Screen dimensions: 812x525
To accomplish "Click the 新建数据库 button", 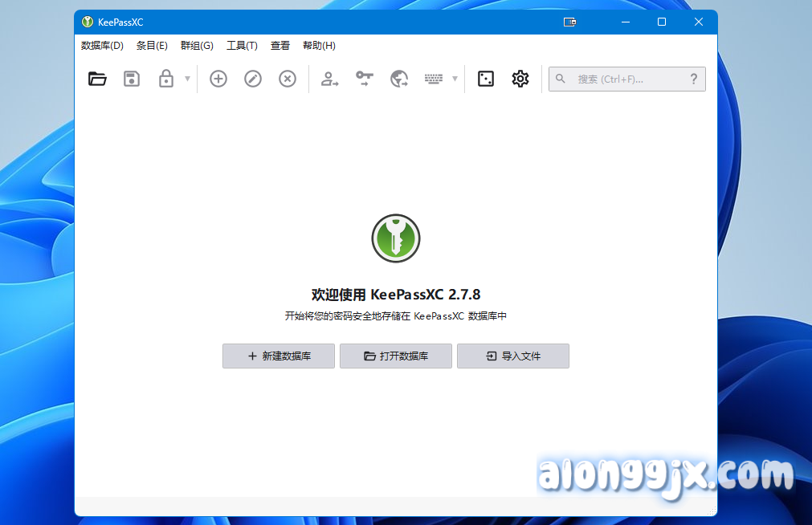I will click(x=279, y=356).
